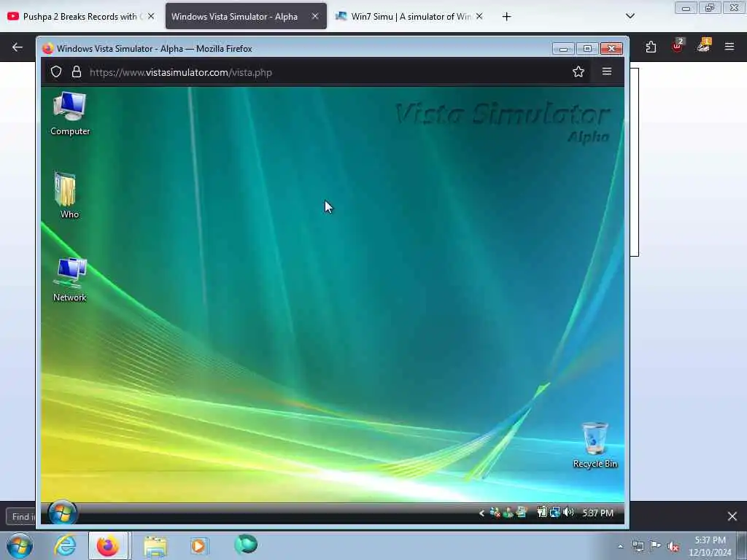Close the Vista Simulator Firefox popup window
The image size is (747, 560).
click(x=612, y=49)
